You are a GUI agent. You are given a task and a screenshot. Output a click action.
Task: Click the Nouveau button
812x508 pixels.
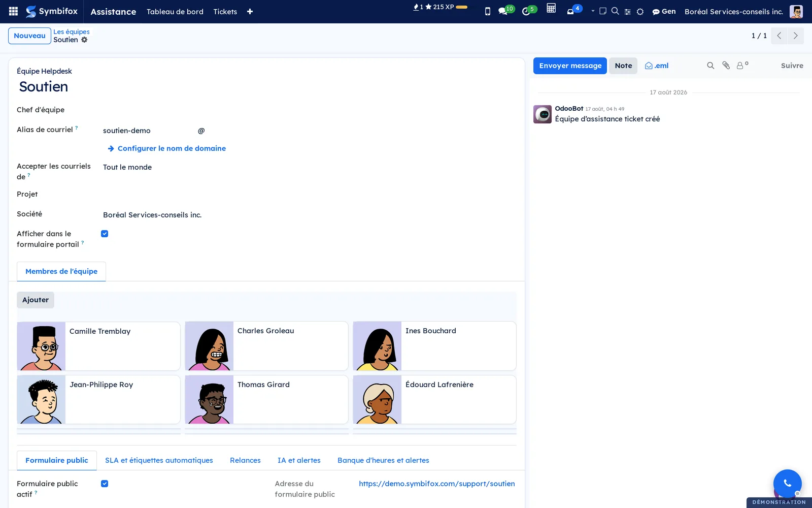pyautogui.click(x=29, y=36)
